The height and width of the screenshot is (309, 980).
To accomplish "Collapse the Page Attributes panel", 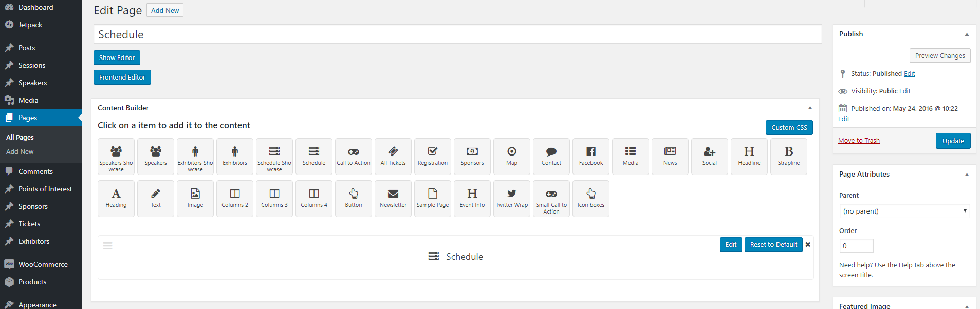I will click(967, 175).
